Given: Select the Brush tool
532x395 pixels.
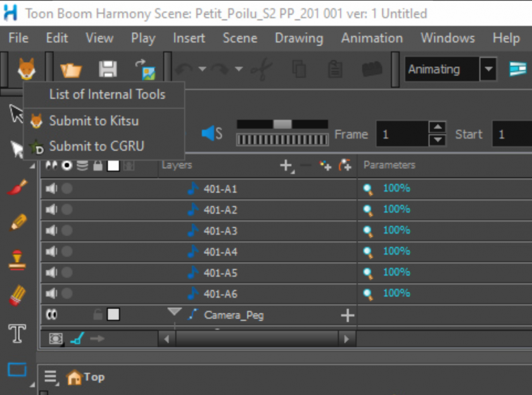Looking at the screenshot, I should 17,187.
